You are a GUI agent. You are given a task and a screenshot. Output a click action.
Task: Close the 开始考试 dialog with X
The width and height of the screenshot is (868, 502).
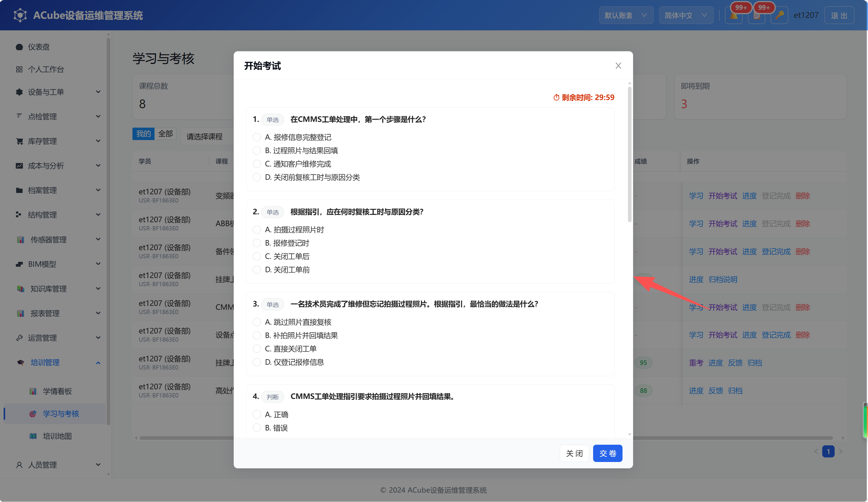618,66
